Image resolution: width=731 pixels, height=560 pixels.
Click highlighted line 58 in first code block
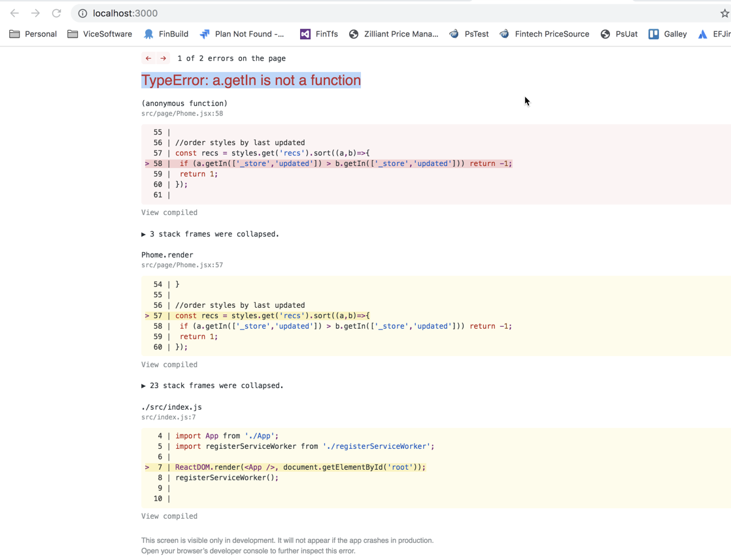coord(329,163)
